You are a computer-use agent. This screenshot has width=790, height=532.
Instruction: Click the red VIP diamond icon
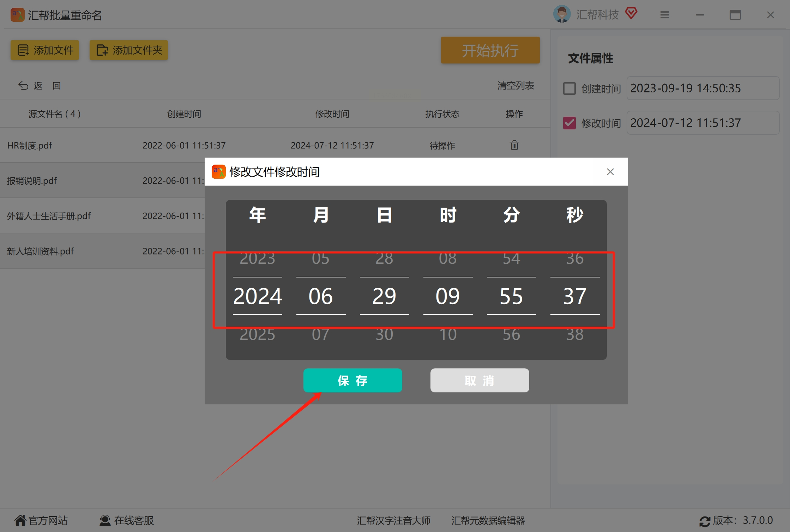tap(631, 13)
